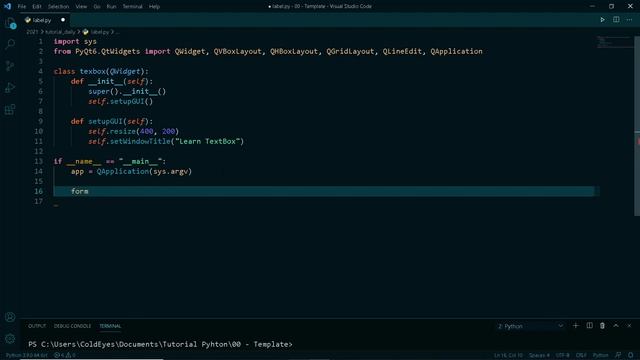The height and width of the screenshot is (360, 640).
Task: Click the feedback icon in status bar
Action: tap(618, 355)
